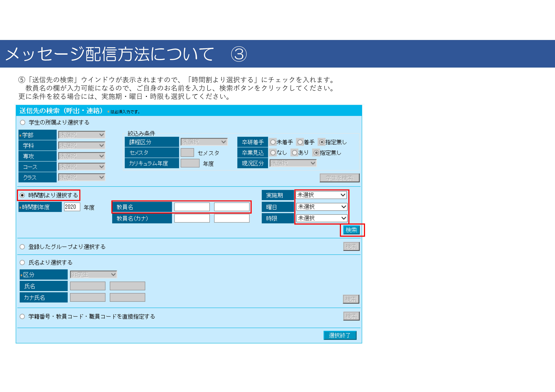Viewport: 555px width, 392px height.
Task: Click the blue 検索 button for timetable search
Action: 351,230
